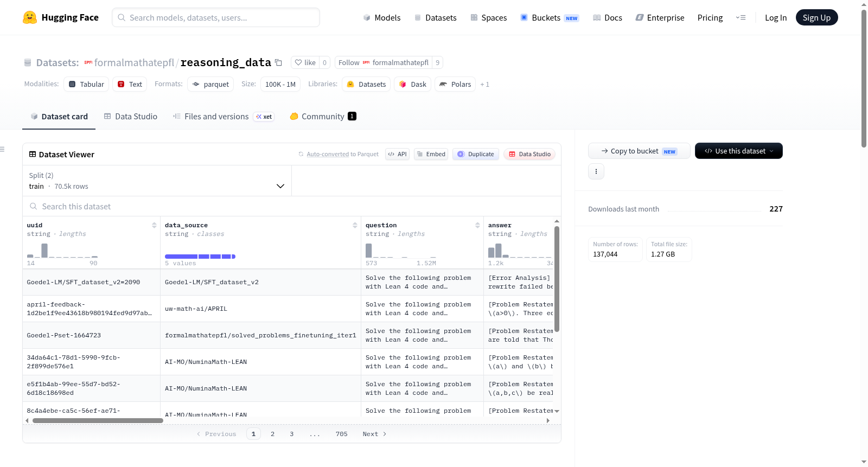Select the Text modality tag
The image size is (868, 467).
[x=130, y=84]
